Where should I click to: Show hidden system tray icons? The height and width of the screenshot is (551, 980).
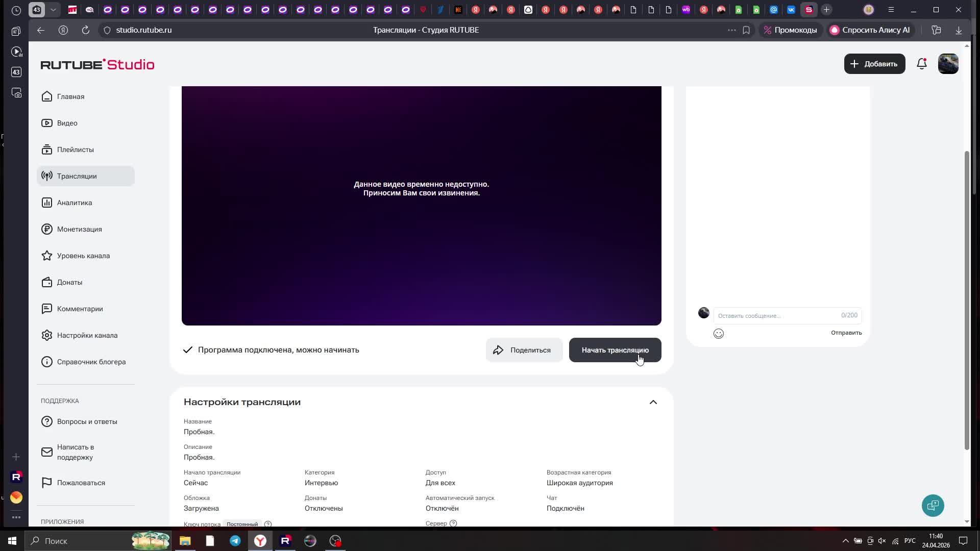pyautogui.click(x=845, y=541)
